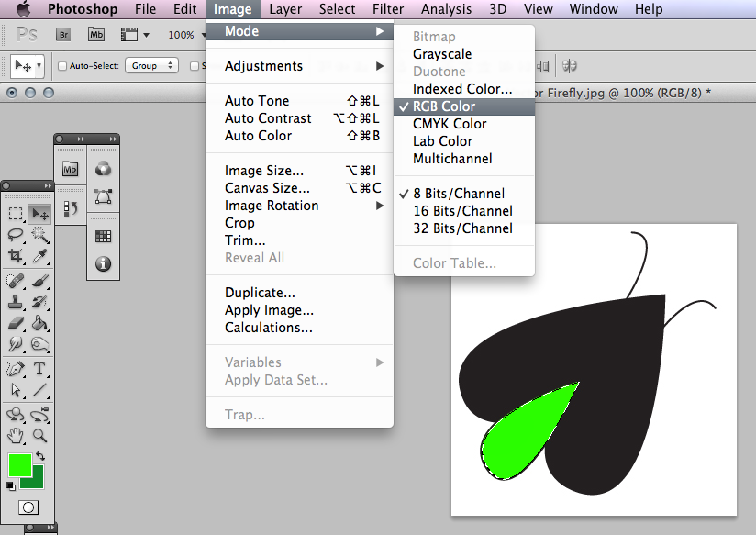Image resolution: width=756 pixels, height=535 pixels.
Task: Open the History panel icon
Action: [70, 208]
